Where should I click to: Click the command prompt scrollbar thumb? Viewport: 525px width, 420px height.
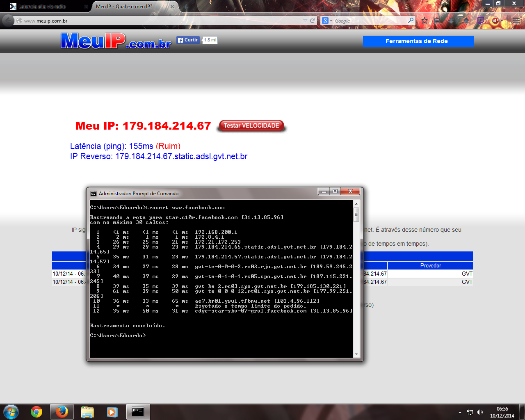tap(356, 215)
